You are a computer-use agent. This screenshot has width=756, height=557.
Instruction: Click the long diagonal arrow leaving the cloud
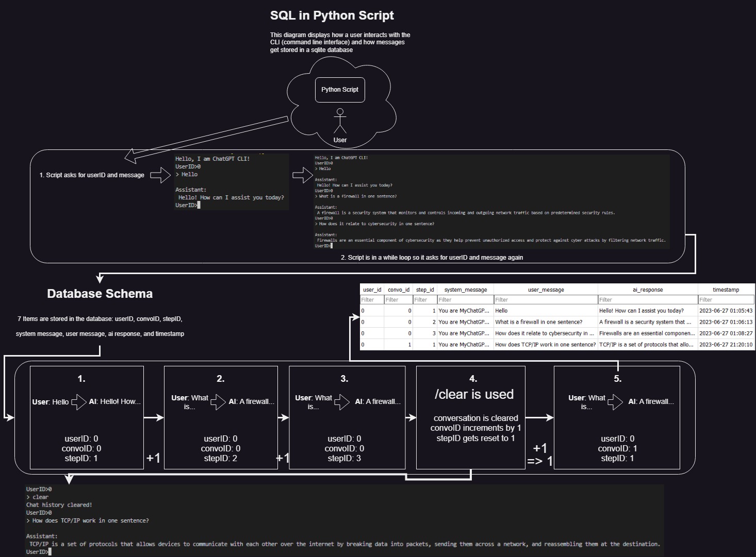click(206, 138)
